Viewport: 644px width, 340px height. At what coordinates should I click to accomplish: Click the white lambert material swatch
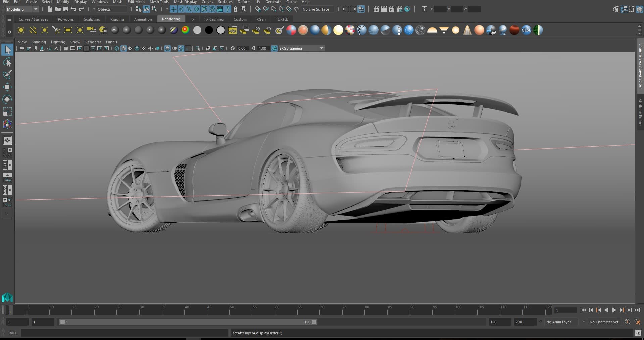click(x=197, y=30)
